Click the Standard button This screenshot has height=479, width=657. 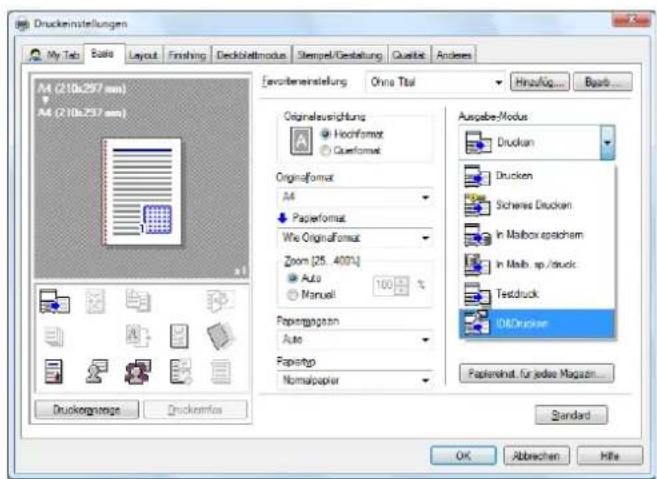(x=571, y=415)
